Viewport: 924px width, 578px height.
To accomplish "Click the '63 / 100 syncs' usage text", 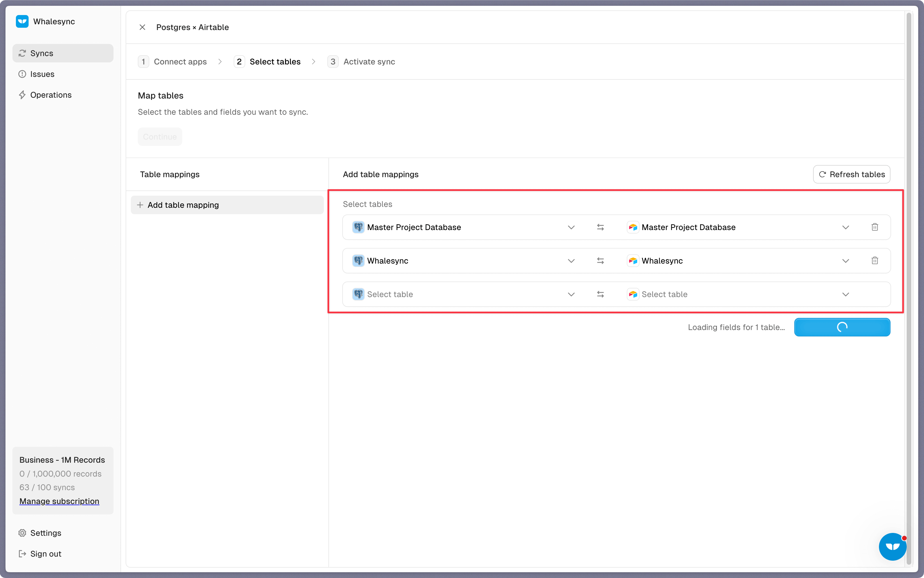I will (x=47, y=488).
